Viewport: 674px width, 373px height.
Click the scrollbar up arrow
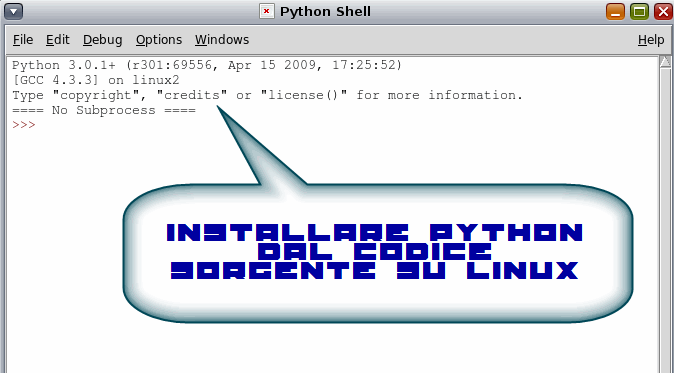point(665,63)
